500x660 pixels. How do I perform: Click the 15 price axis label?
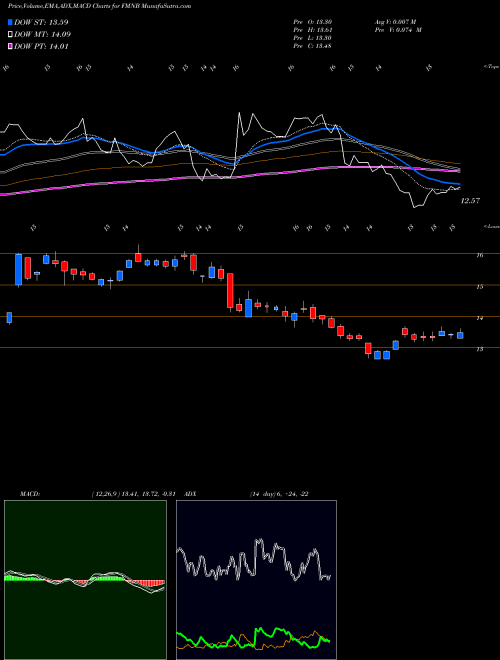tap(479, 287)
